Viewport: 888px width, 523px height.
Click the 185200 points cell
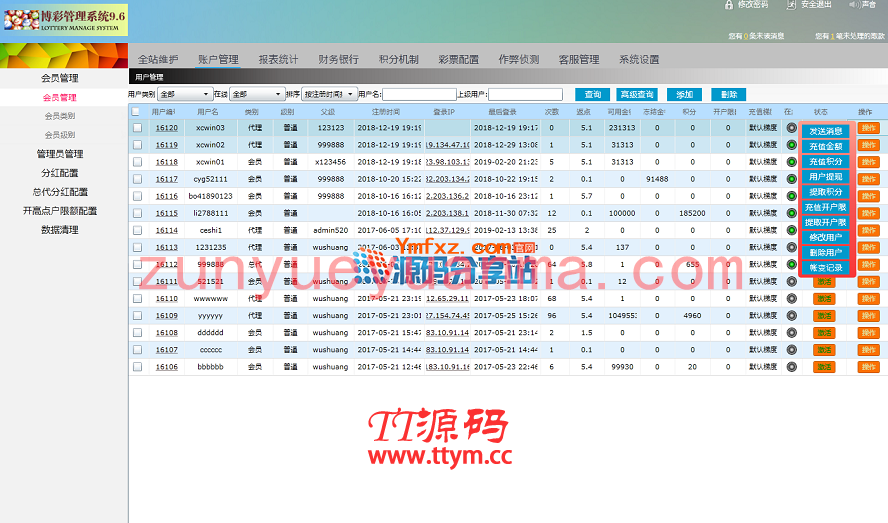(x=692, y=214)
